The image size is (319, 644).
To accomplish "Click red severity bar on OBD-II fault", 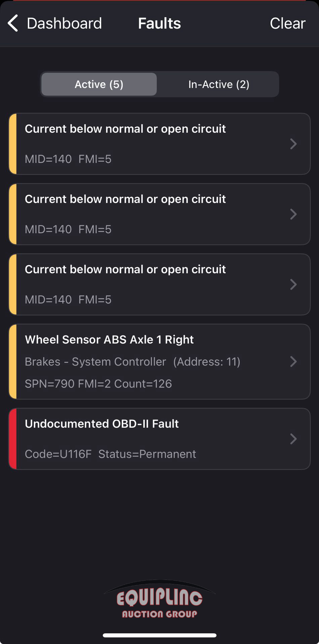I will point(13,439).
